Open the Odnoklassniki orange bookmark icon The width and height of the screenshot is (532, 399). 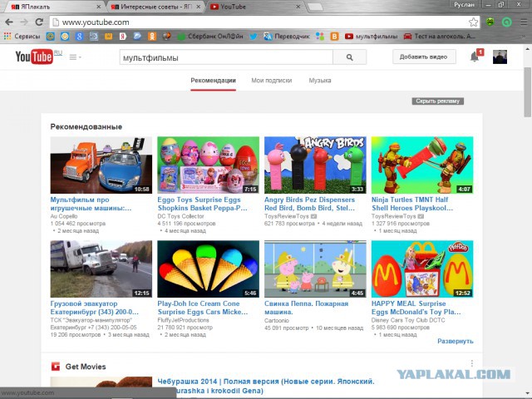coord(152,37)
